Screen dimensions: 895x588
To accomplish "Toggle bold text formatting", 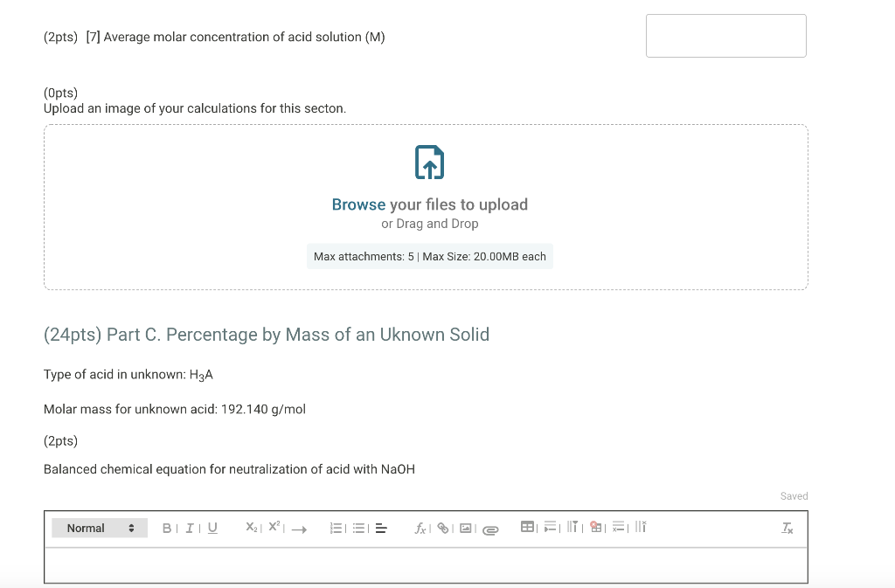I will point(166,527).
